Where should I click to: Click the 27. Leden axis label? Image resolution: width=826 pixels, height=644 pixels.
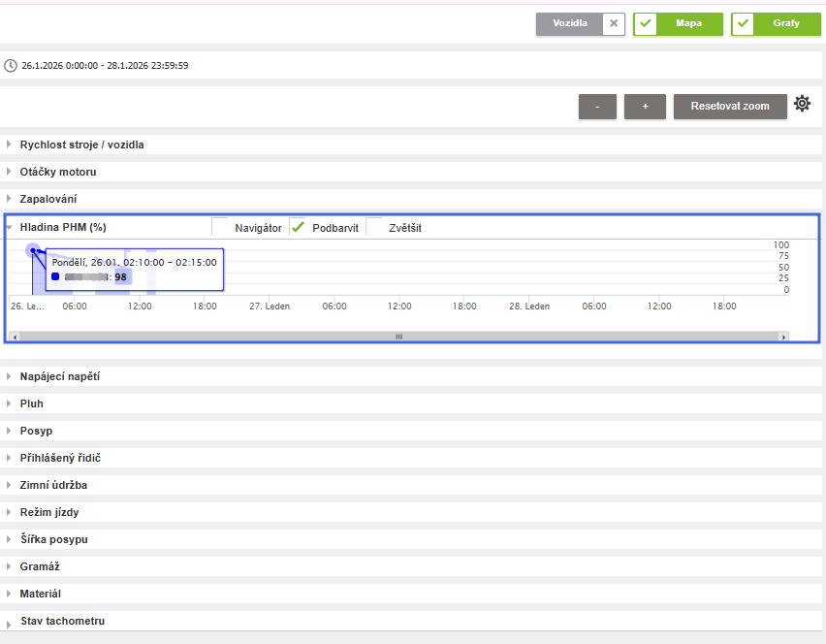point(270,306)
